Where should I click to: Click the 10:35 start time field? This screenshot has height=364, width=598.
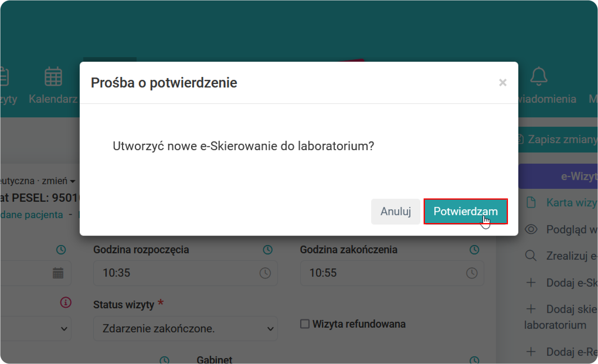pyautogui.click(x=170, y=273)
